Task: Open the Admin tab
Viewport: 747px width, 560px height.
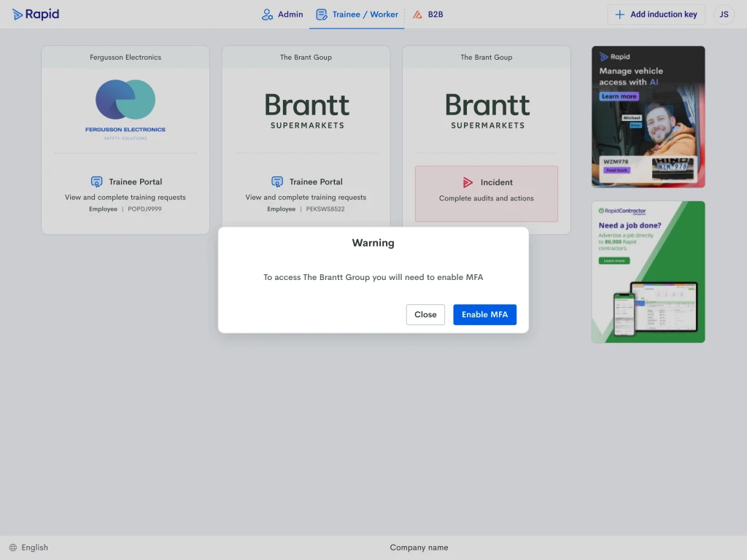Action: tap(282, 15)
